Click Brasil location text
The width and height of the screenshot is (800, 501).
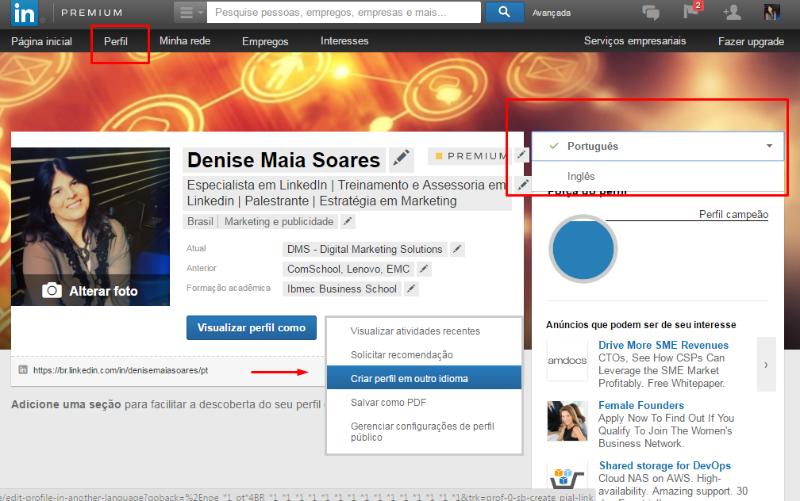(200, 221)
